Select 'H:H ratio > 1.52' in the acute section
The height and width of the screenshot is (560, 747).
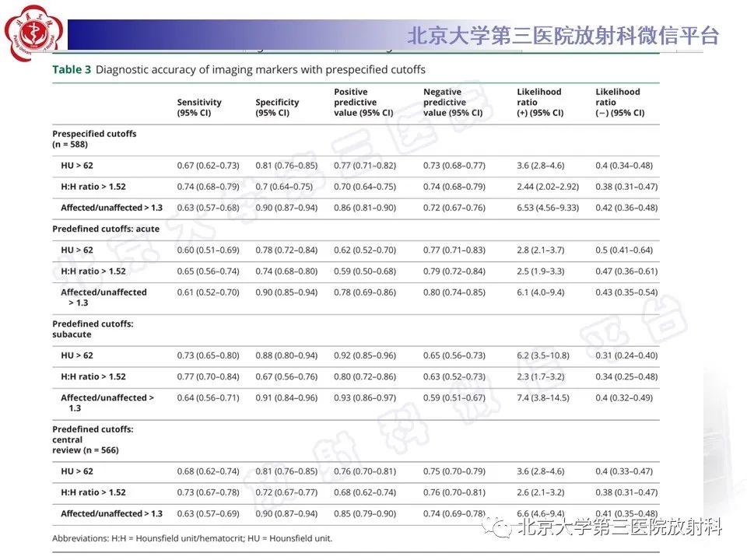(x=93, y=271)
